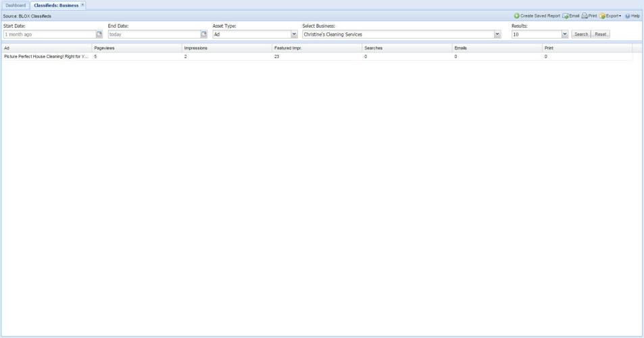Email the report using the toolbar
644x338 pixels.
click(571, 16)
